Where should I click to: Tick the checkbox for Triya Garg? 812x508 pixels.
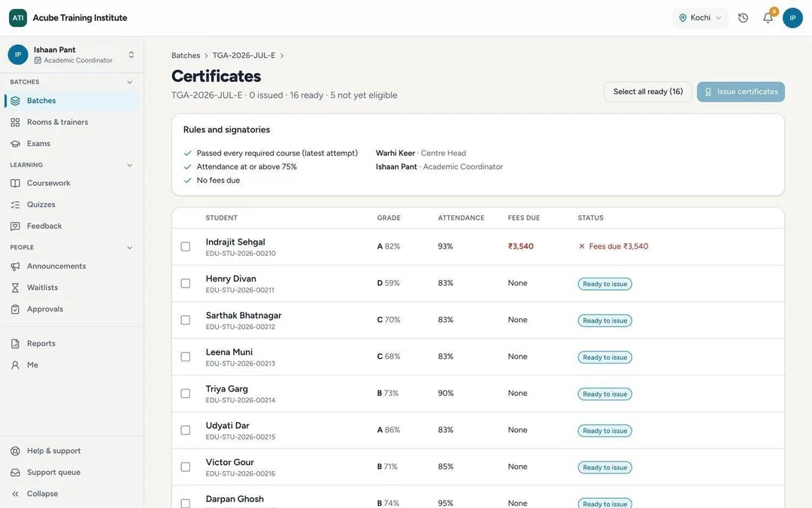pos(186,394)
